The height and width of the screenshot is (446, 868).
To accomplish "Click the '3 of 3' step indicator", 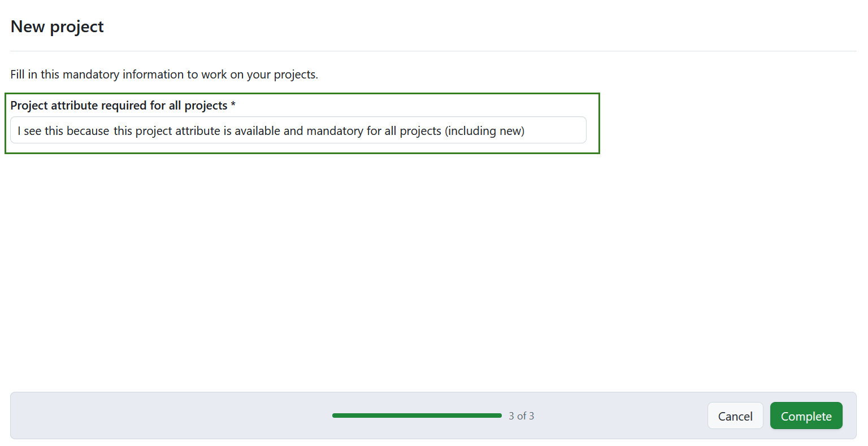I will [521, 416].
